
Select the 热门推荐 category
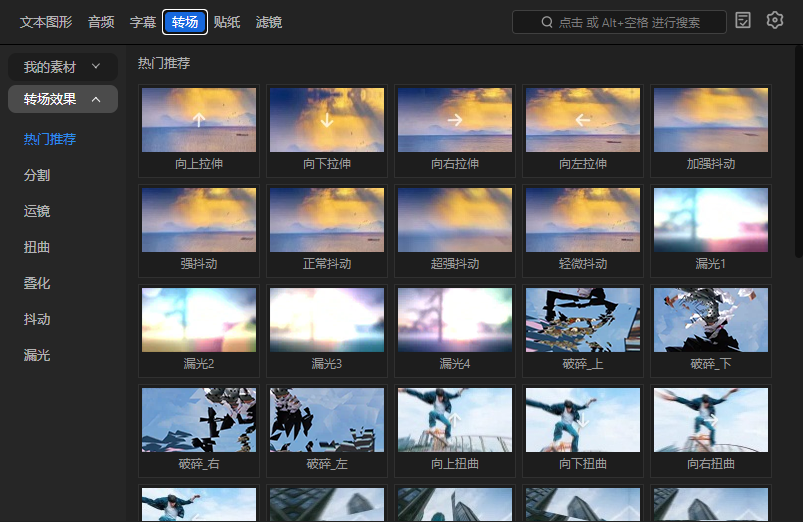point(50,139)
